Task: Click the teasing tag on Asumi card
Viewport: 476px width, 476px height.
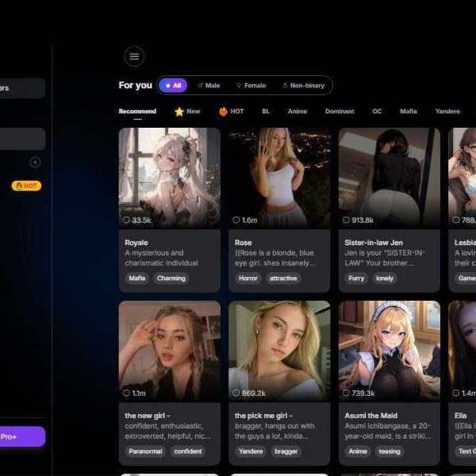Action: click(389, 451)
